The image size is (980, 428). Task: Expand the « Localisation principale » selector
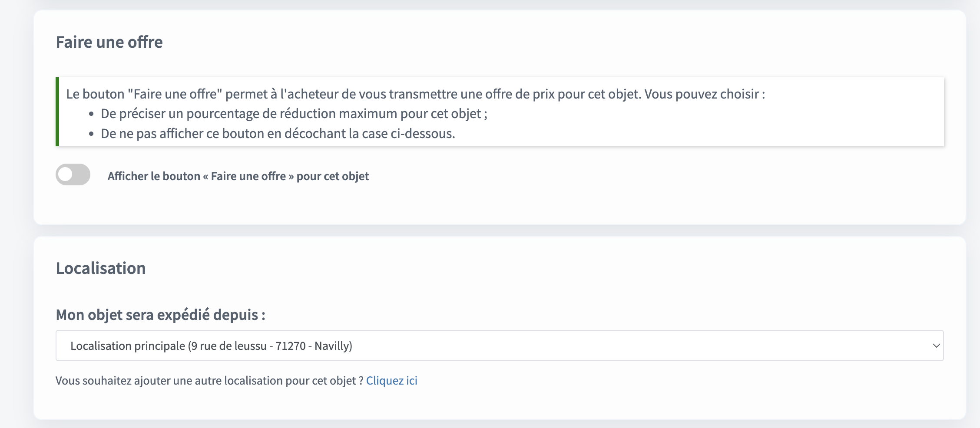(x=499, y=346)
